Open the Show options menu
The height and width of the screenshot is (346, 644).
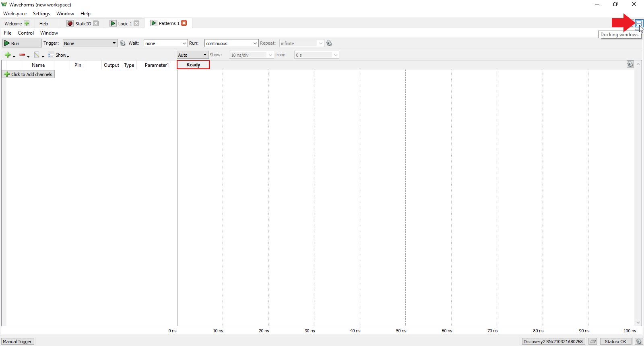click(58, 55)
